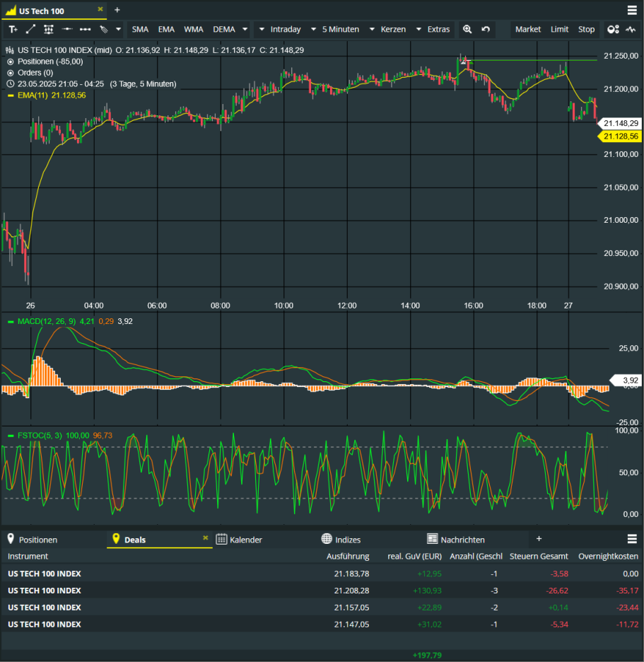
Task: Click the Instrument column header
Action: coord(28,556)
